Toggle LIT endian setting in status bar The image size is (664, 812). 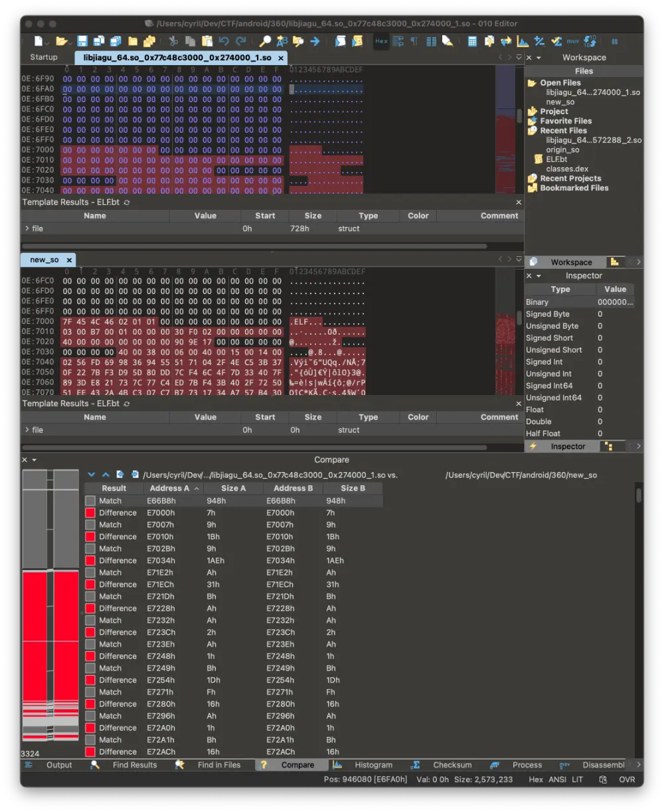pyautogui.click(x=576, y=779)
